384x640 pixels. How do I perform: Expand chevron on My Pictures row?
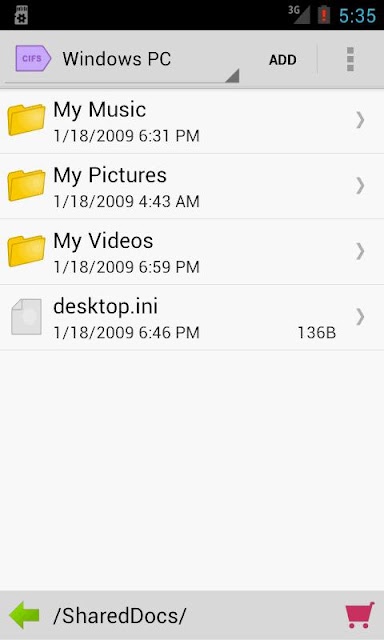click(x=360, y=186)
